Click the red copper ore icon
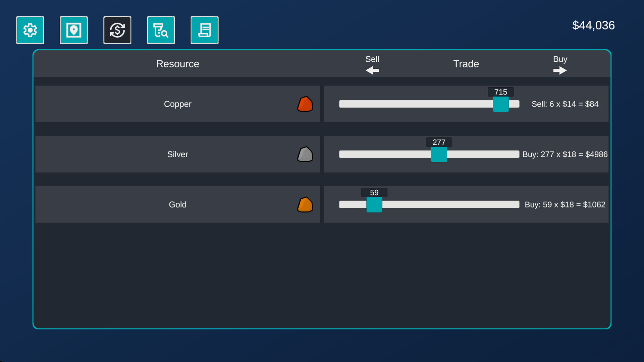 tap(305, 104)
